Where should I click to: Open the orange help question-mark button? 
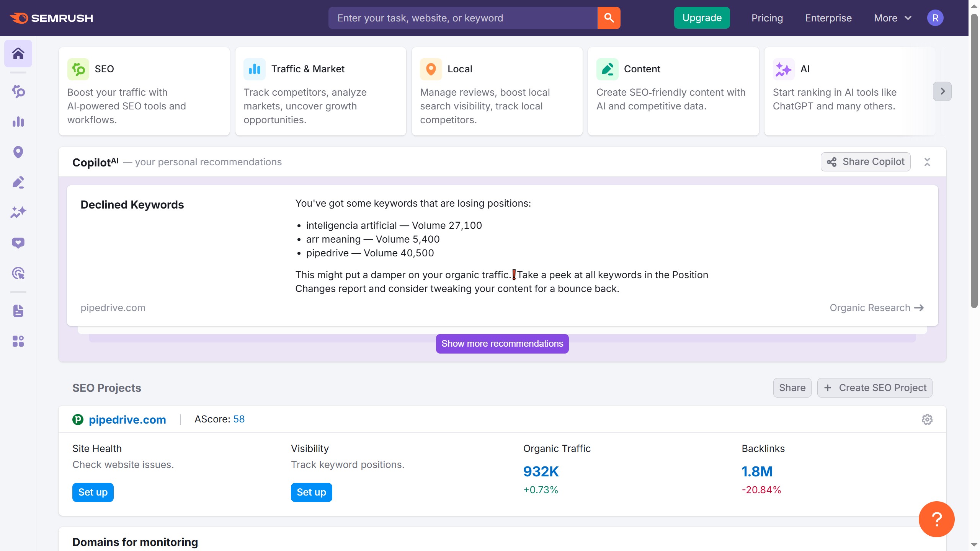click(937, 519)
